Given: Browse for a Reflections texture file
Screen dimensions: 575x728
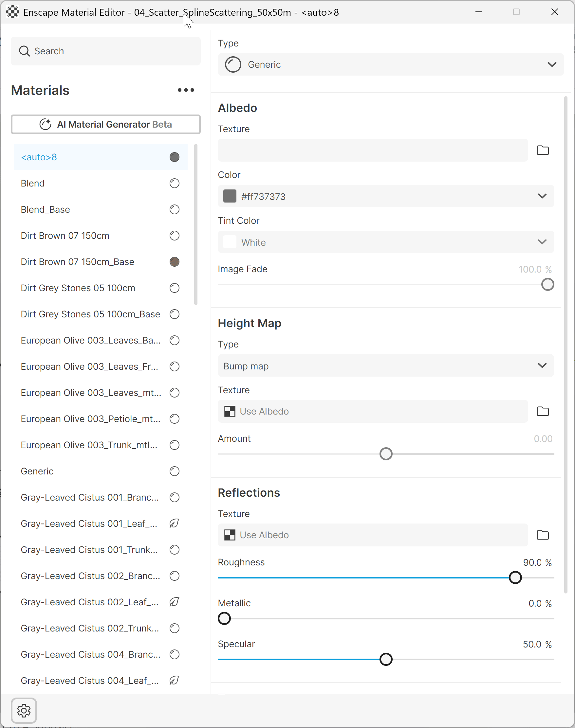Looking at the screenshot, I should point(543,535).
